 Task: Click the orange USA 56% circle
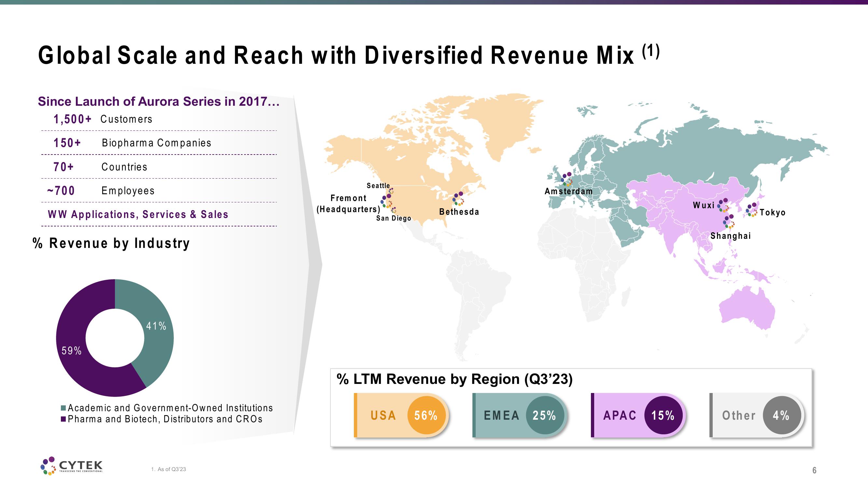pyautogui.click(x=427, y=415)
